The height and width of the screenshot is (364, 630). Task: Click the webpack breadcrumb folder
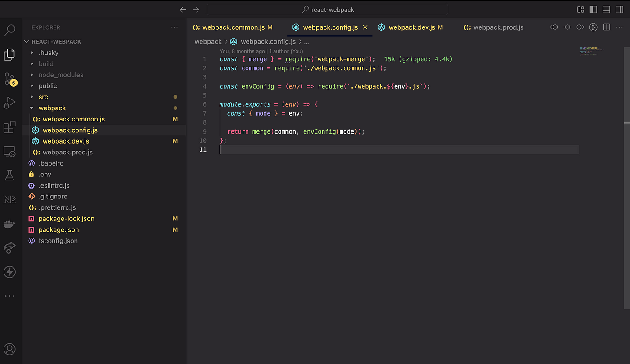coord(208,41)
